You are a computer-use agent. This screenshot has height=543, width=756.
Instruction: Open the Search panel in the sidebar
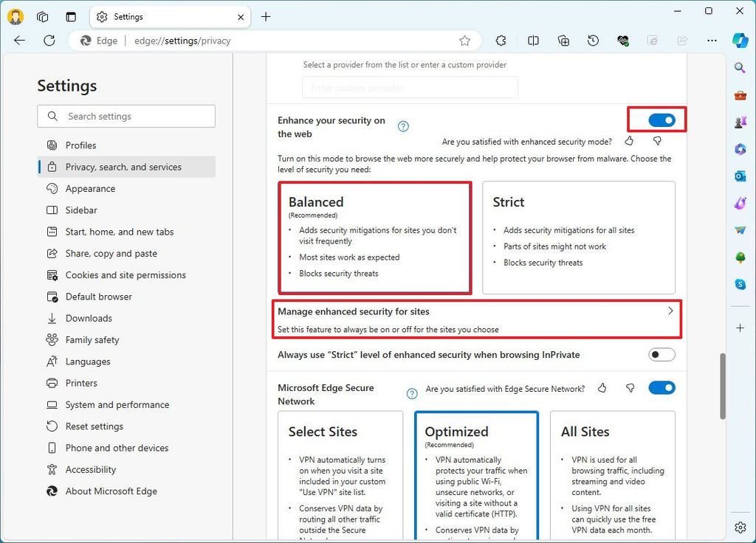point(740,67)
